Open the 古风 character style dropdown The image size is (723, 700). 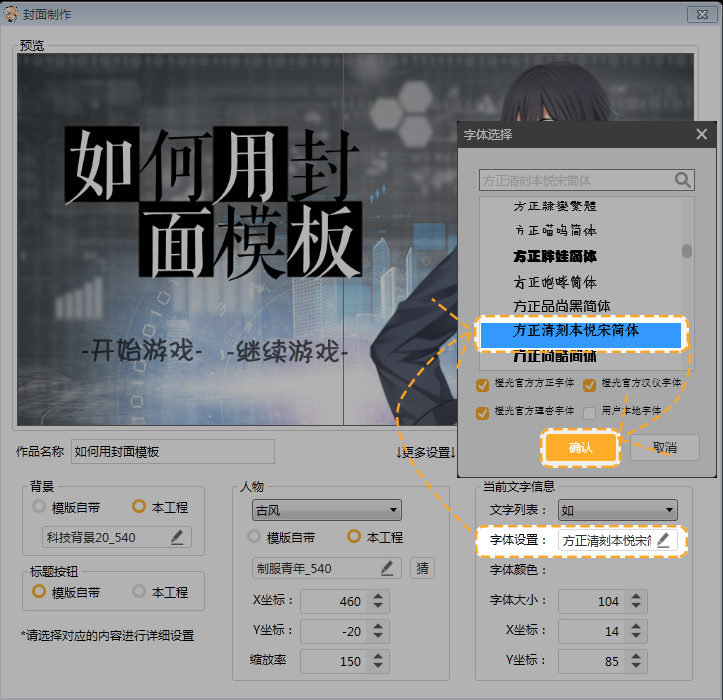coord(326,510)
